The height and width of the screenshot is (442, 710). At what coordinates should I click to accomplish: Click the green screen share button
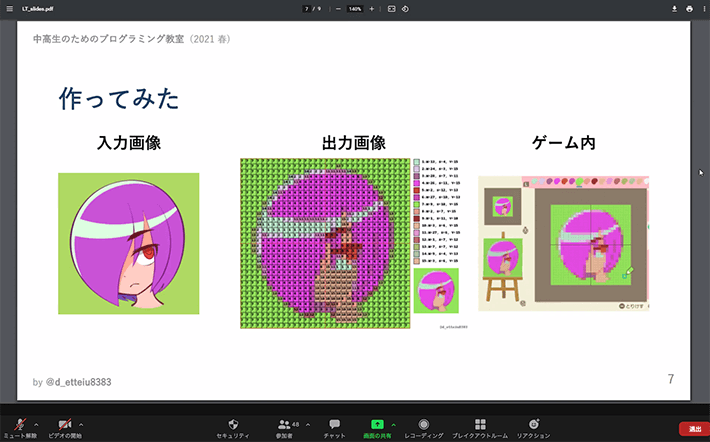(377, 425)
